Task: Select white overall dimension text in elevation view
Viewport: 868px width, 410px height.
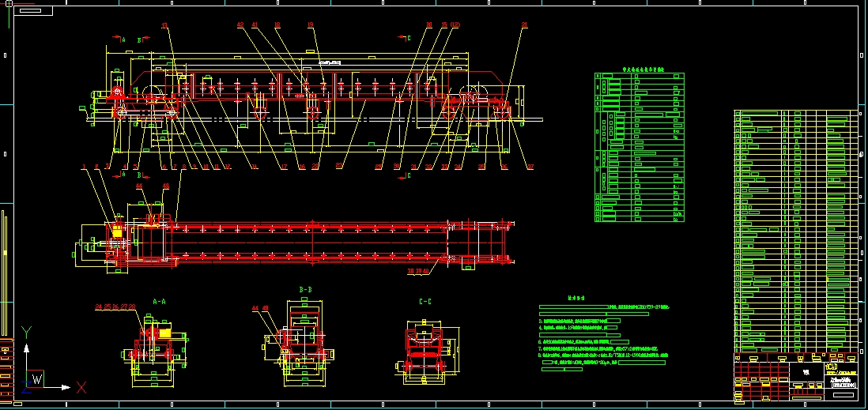Action: tap(330, 62)
